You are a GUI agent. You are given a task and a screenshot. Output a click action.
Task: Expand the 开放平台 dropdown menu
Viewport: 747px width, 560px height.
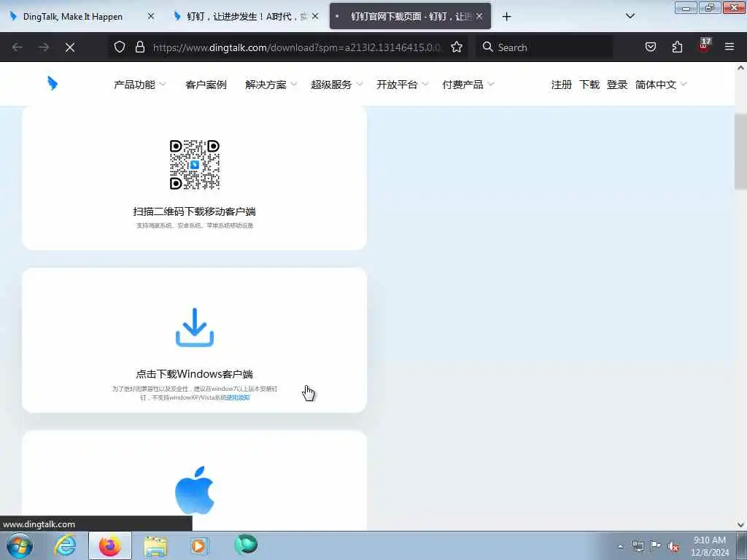coord(403,85)
